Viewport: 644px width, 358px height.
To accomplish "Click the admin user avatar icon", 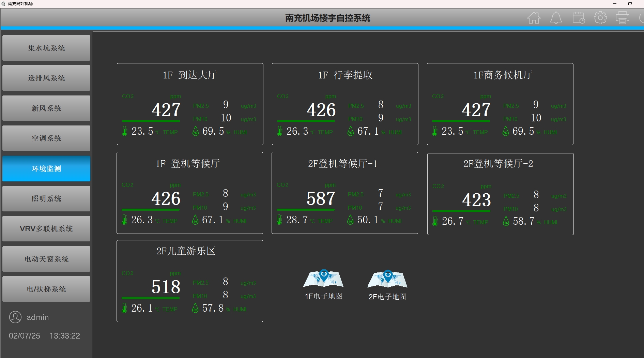I will point(15,317).
